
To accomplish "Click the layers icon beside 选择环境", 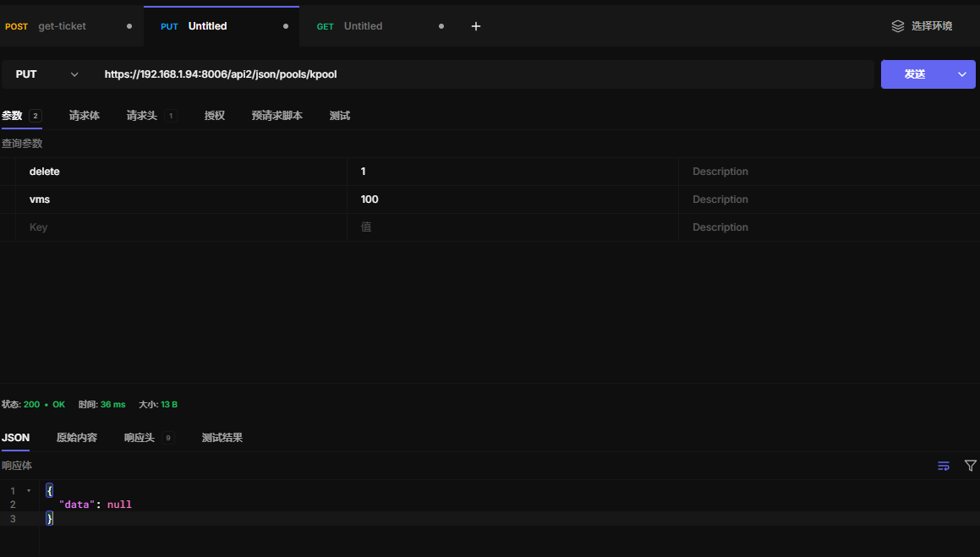I will pos(898,26).
